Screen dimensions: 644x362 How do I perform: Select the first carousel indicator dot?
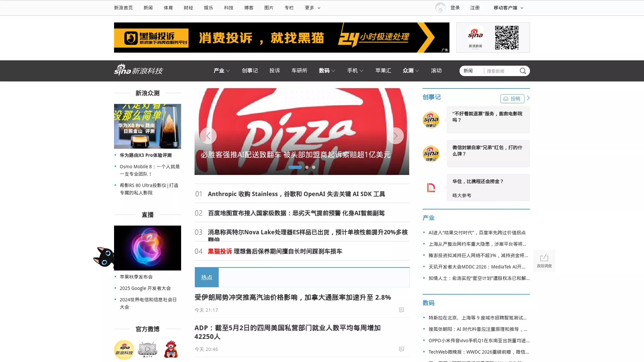tap(295, 167)
